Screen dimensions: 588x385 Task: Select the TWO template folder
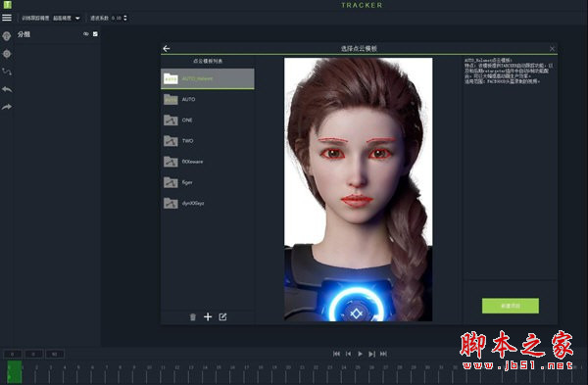click(x=208, y=141)
